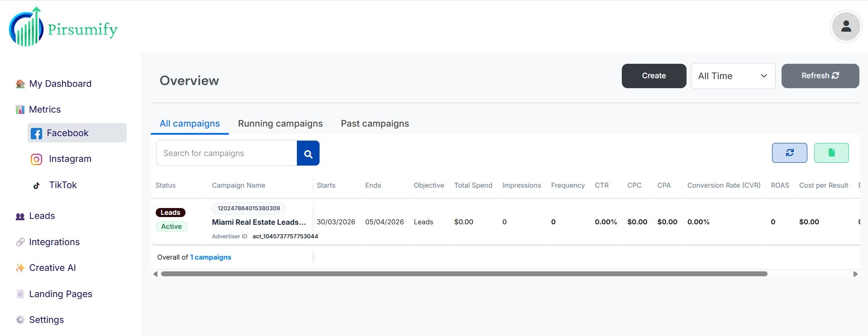This screenshot has height=336, width=868.
Task: Click the My Dashboard house icon
Action: point(20,84)
